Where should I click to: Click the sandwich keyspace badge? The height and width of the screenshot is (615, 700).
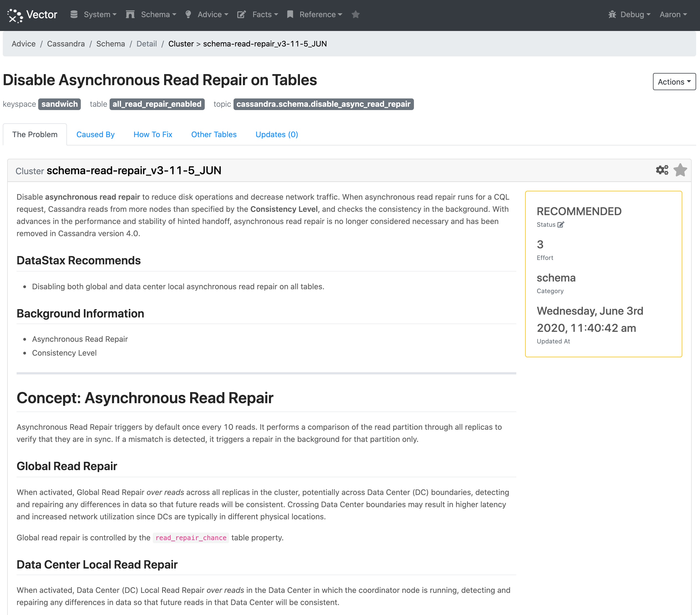click(59, 104)
